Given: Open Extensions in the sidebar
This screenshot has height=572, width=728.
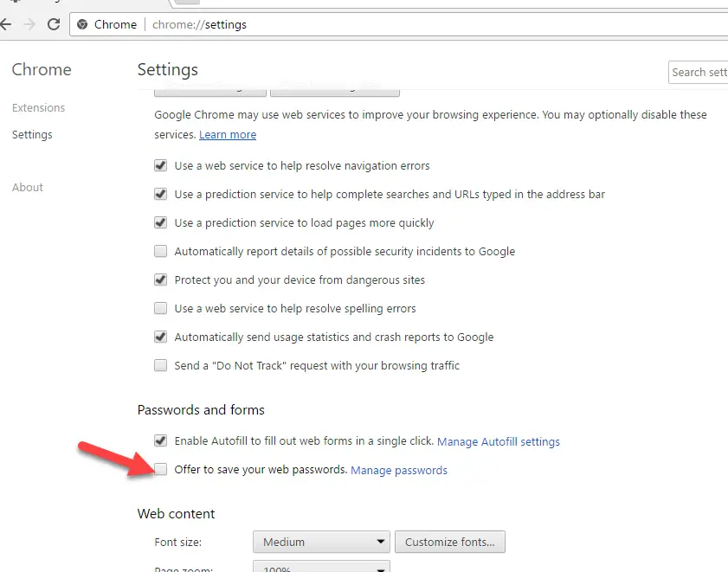Looking at the screenshot, I should [39, 107].
